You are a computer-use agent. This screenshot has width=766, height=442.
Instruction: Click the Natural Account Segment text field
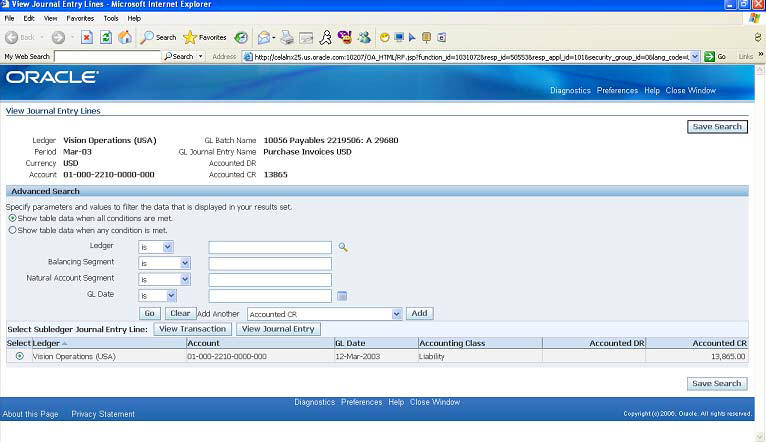tap(270, 280)
